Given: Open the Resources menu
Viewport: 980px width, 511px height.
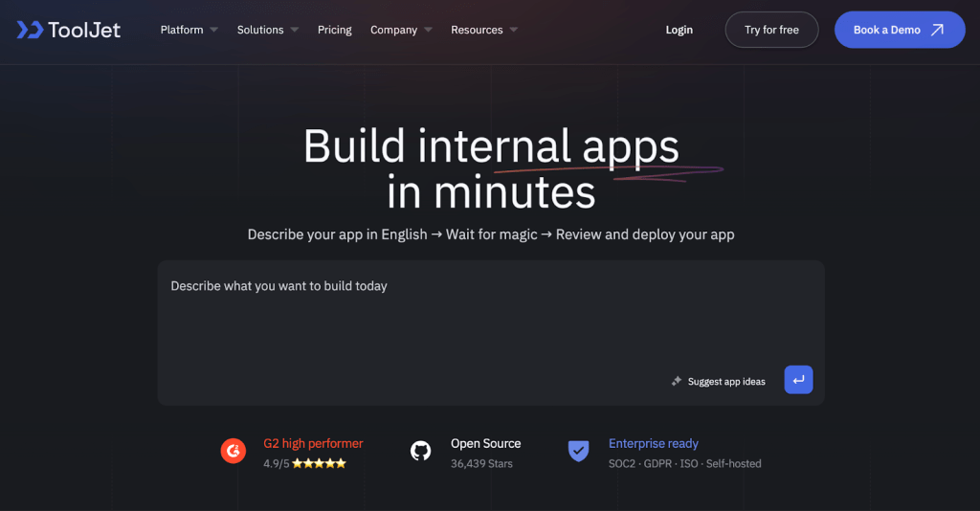Looking at the screenshot, I should pyautogui.click(x=477, y=30).
